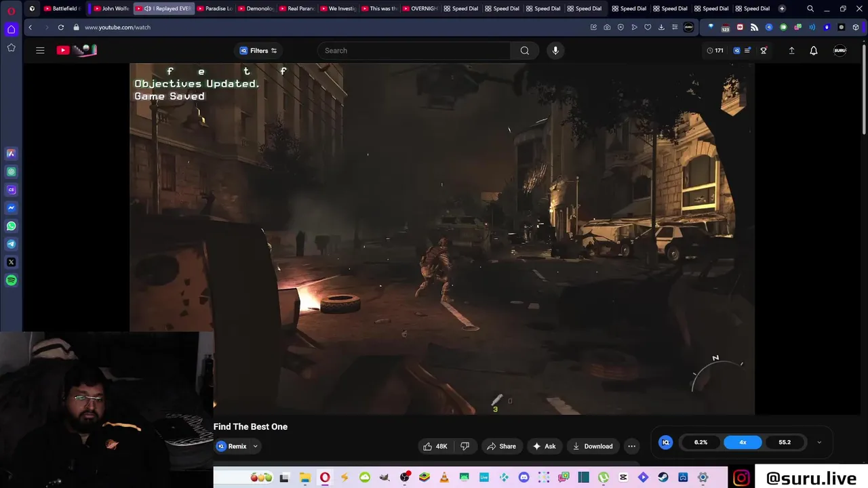Open X (Twitter) in the sidebar
This screenshot has height=488, width=868.
click(x=12, y=262)
